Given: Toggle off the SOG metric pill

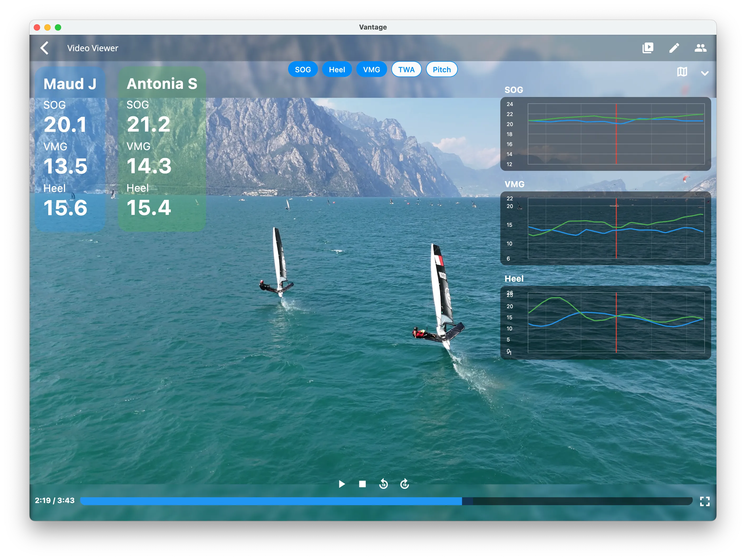Looking at the screenshot, I should point(303,69).
